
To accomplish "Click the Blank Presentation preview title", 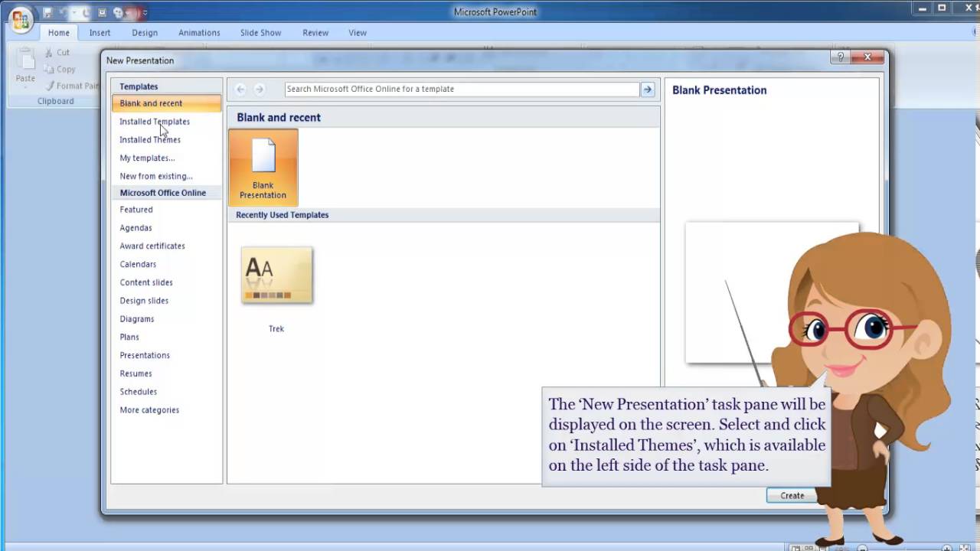I will tap(719, 90).
